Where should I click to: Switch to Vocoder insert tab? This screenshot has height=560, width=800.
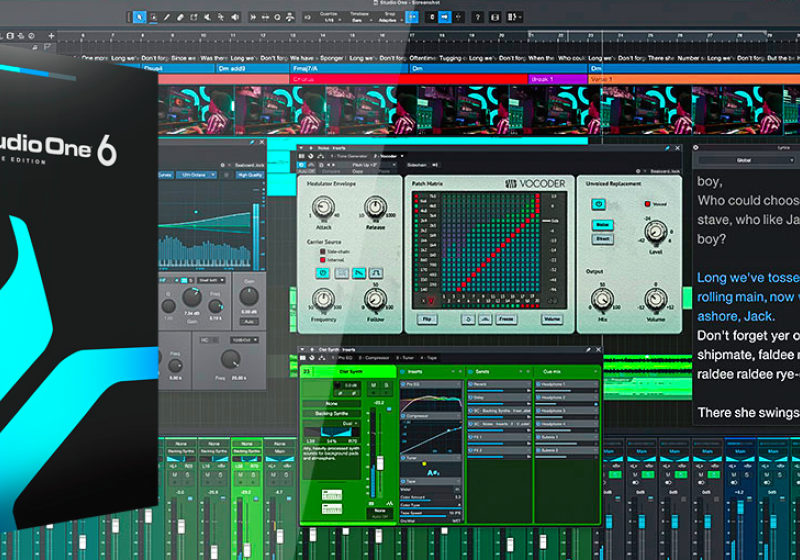tap(388, 156)
